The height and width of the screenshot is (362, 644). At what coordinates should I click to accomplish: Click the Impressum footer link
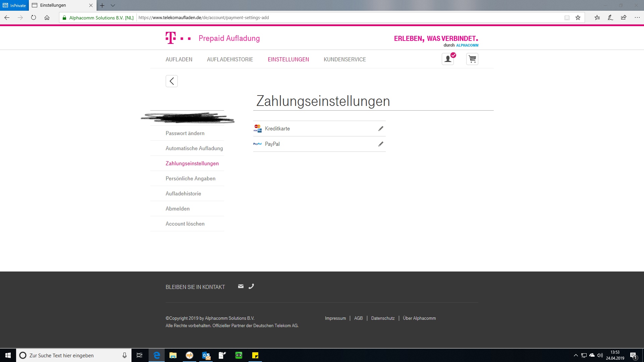point(335,318)
